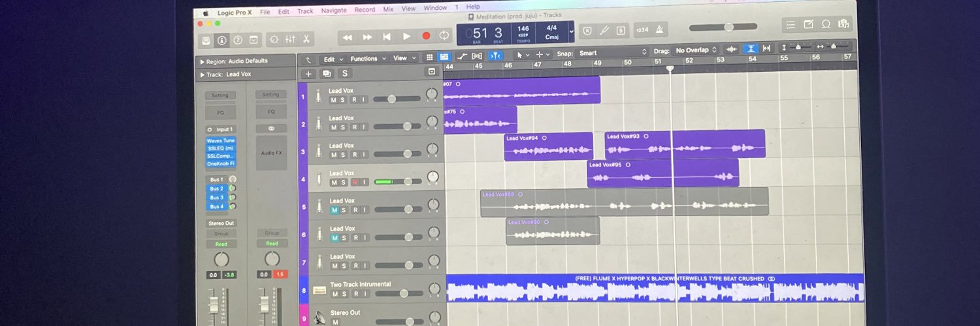Toggle blue vertical auto-zoom icon
980x326 pixels.
(x=750, y=48)
